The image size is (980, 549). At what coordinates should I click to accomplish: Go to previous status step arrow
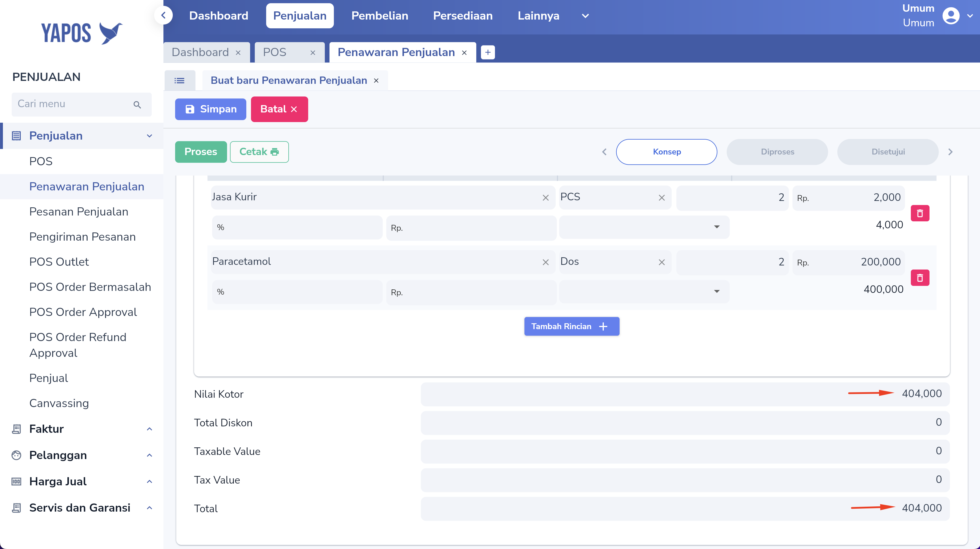604,152
